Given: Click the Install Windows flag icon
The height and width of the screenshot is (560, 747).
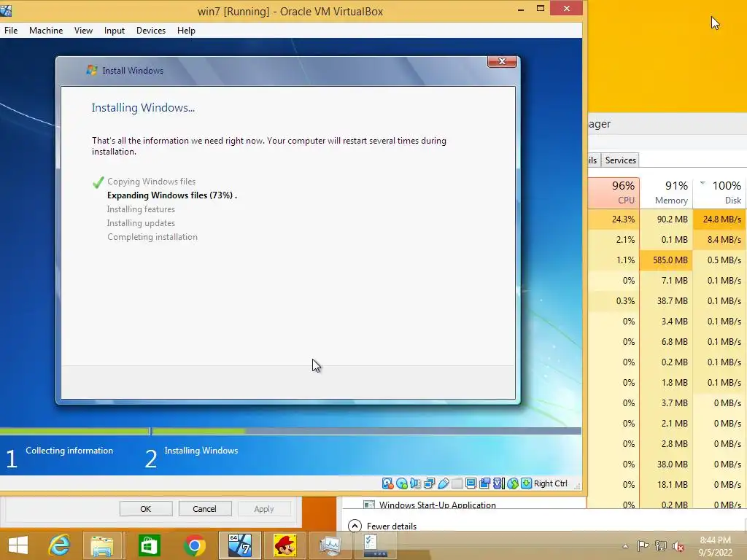Looking at the screenshot, I should (x=92, y=71).
